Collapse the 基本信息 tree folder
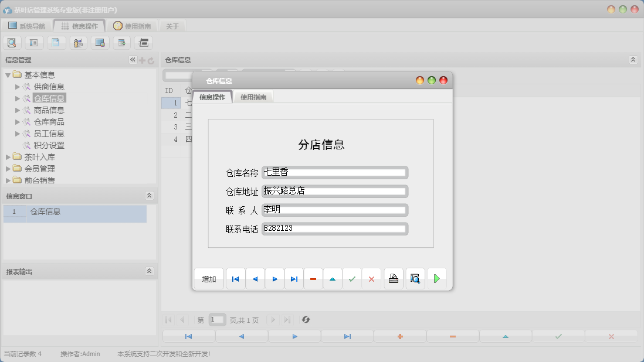Image resolution: width=644 pixels, height=362 pixels. tap(8, 75)
